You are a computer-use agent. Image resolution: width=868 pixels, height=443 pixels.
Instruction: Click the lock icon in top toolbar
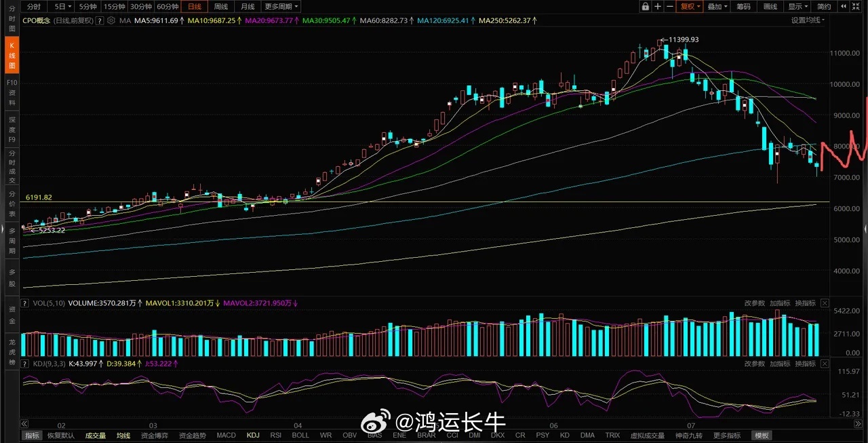(646, 7)
